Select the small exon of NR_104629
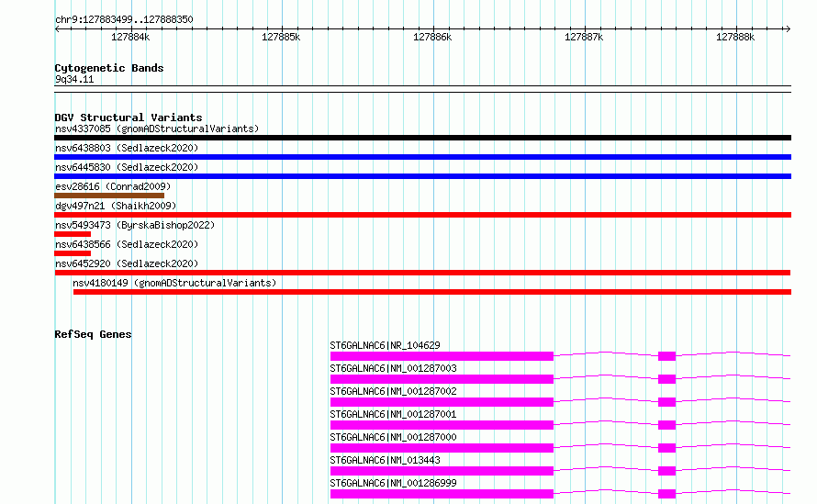This screenshot has height=504, width=817. point(667,356)
